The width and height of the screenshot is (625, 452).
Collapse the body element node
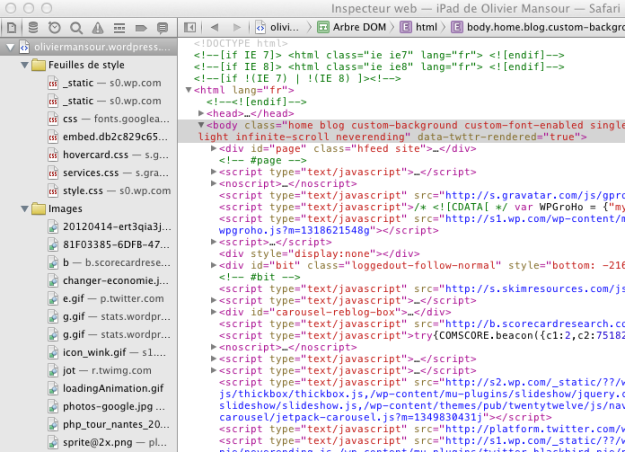coord(201,125)
